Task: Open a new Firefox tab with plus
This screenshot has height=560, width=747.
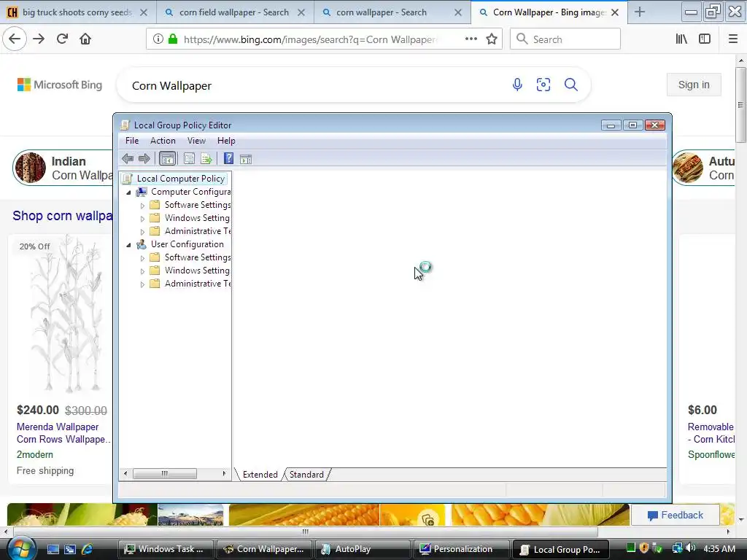Action: [640, 12]
